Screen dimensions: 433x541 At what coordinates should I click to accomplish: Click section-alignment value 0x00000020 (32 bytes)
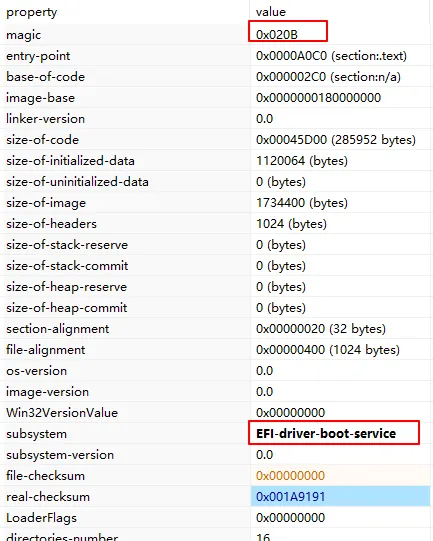(x=321, y=329)
